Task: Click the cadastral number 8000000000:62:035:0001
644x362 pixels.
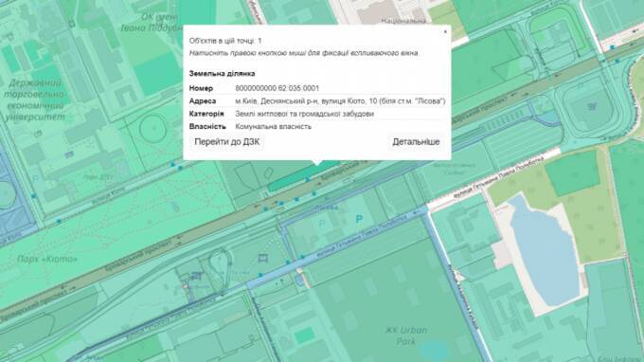Action: pos(277,88)
